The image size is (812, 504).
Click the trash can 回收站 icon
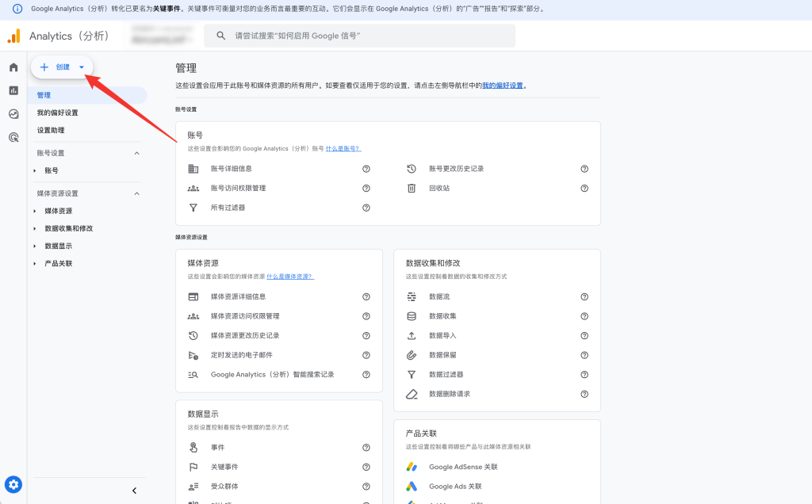[x=412, y=189]
